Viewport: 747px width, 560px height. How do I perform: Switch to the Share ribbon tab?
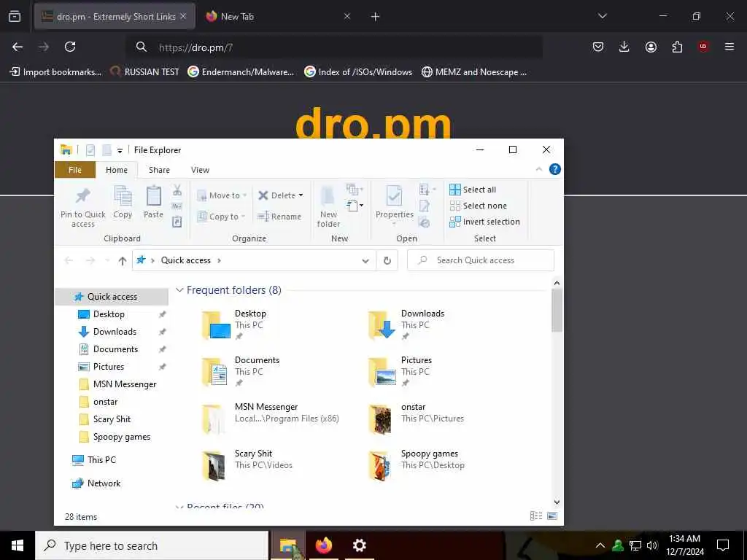(159, 170)
